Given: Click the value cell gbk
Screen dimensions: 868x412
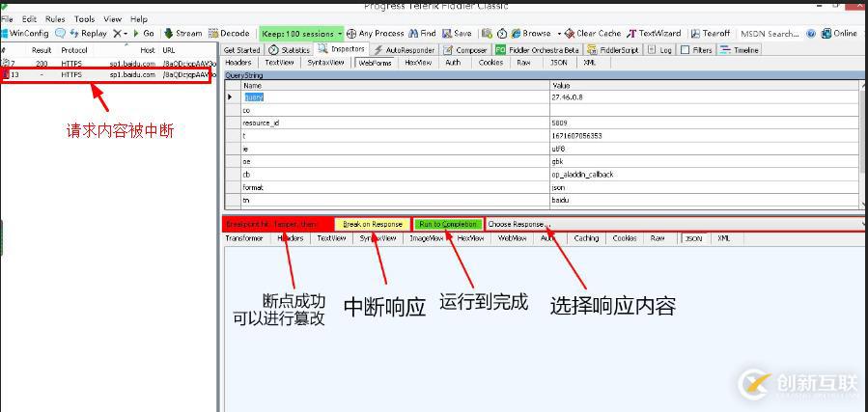Looking at the screenshot, I should pos(705,161).
